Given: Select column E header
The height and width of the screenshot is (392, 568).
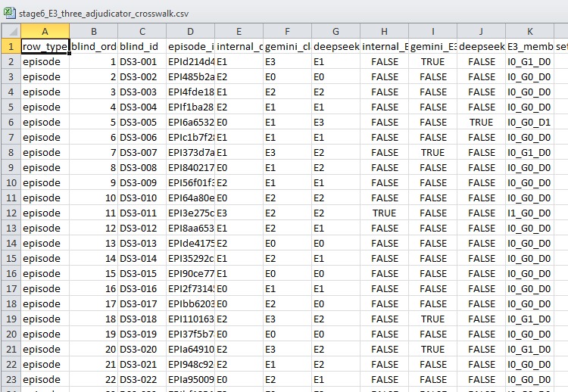Looking at the screenshot, I should [239, 31].
